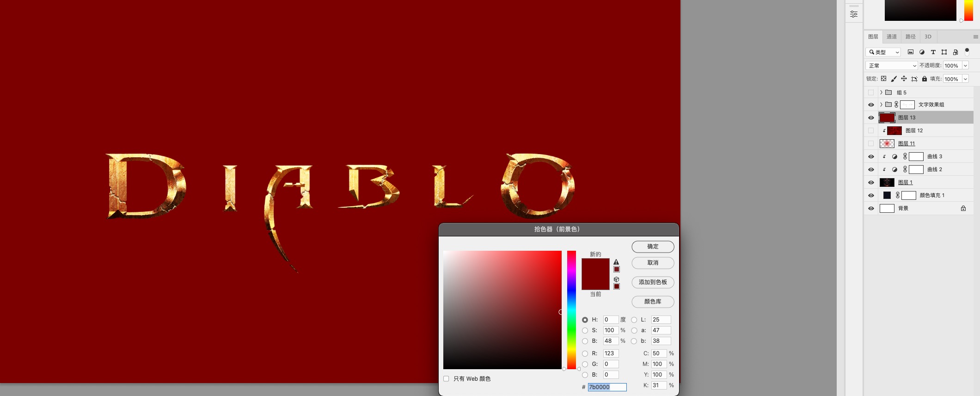
Task: Click the web-safe replacement color swatch
Action: [x=617, y=286]
